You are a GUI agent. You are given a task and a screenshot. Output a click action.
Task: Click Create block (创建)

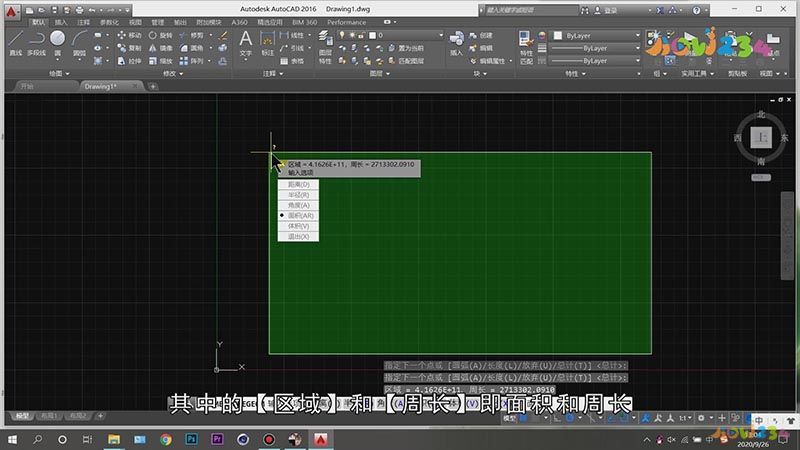[481, 35]
